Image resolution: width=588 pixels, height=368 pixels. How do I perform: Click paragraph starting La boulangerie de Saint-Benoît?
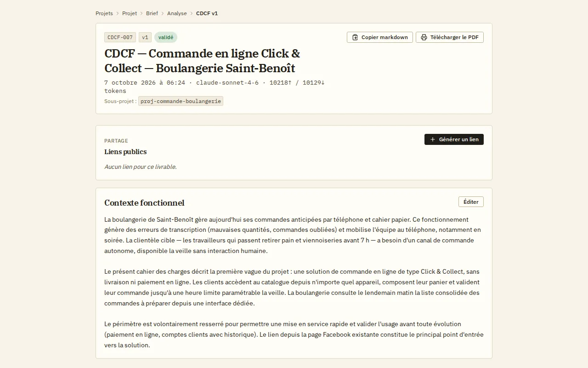pyautogui.click(x=294, y=235)
